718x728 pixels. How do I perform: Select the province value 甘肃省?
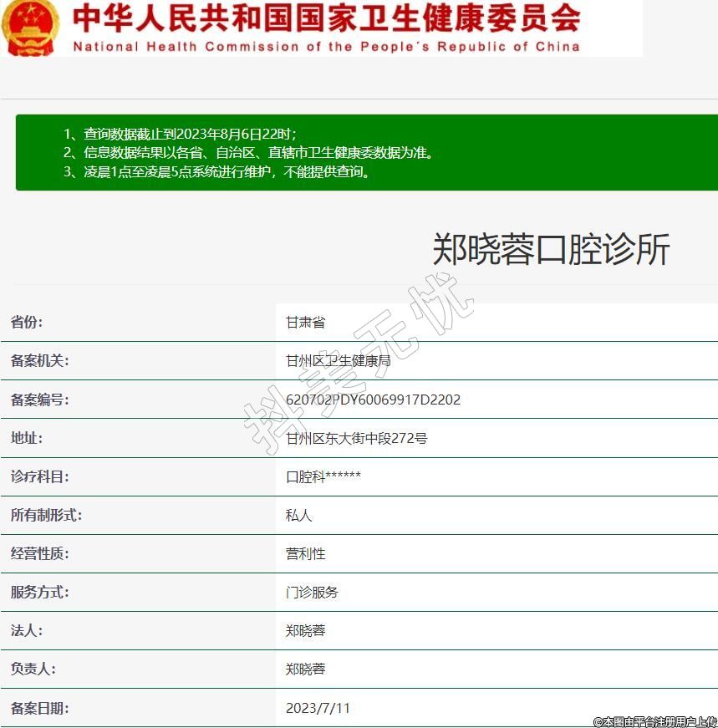coord(305,323)
